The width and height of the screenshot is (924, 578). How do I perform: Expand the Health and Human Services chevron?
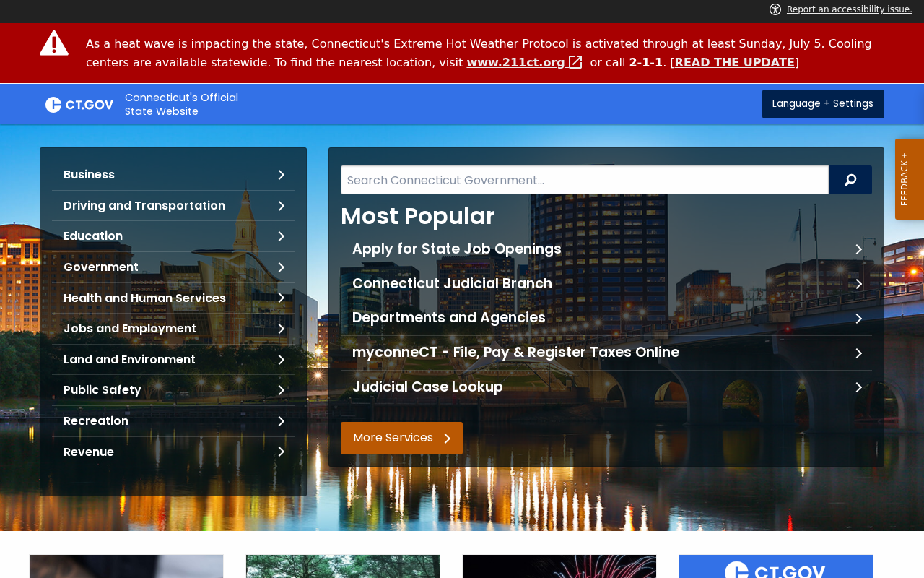click(x=282, y=298)
